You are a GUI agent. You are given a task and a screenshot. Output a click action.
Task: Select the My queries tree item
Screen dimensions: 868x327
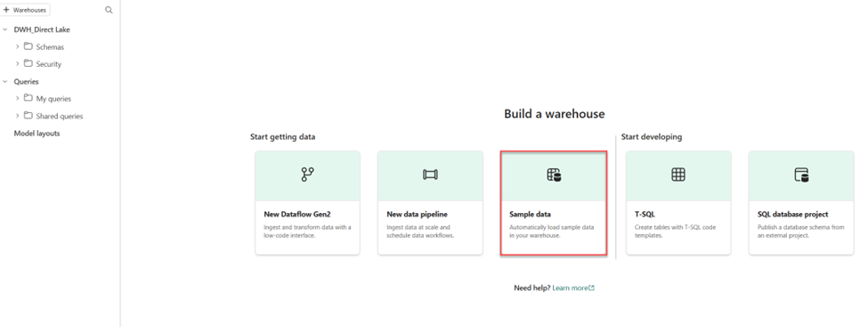pos(53,99)
